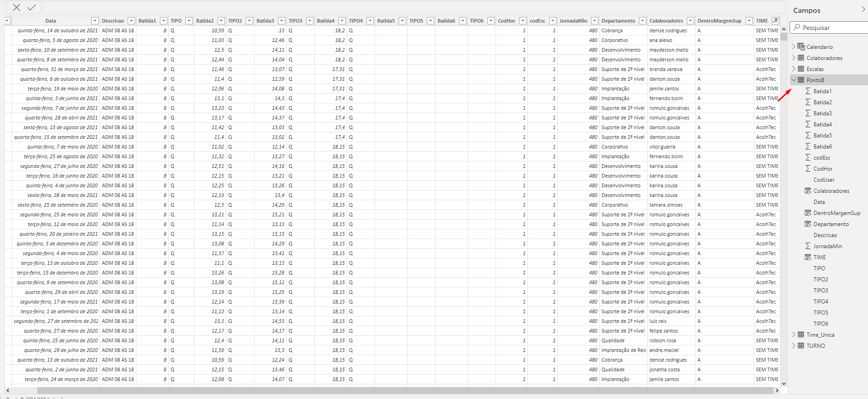Click the vertical scrollbar up arrow
868x399 pixels.
(x=784, y=29)
